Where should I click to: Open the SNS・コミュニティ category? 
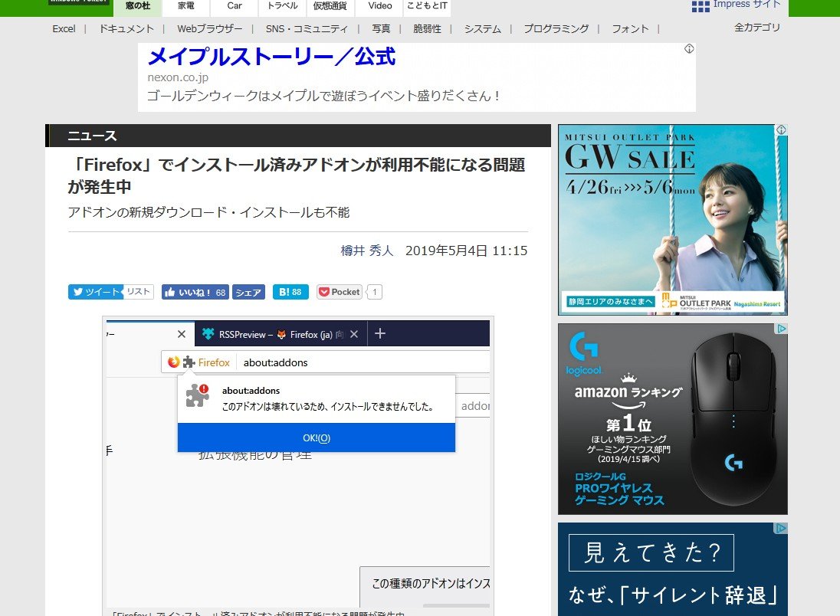click(307, 29)
